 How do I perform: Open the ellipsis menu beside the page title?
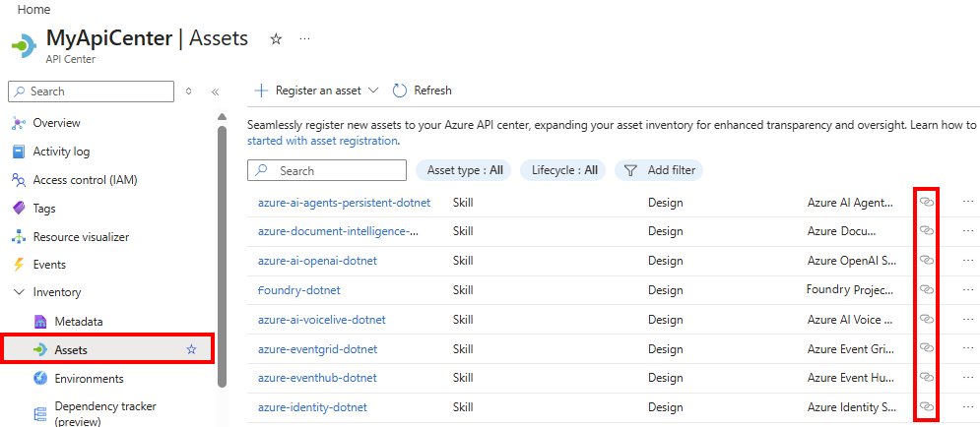305,39
